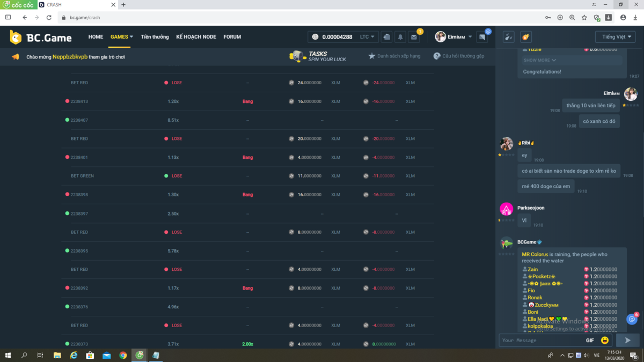Click the blue @ mentions bubble
The height and width of the screenshot is (362, 644).
(x=632, y=320)
